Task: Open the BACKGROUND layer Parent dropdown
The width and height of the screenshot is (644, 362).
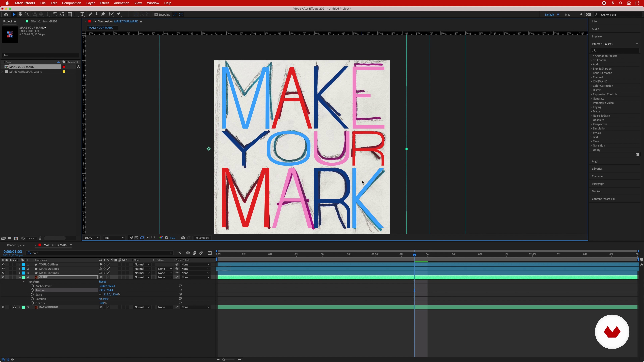Action: 195,307
